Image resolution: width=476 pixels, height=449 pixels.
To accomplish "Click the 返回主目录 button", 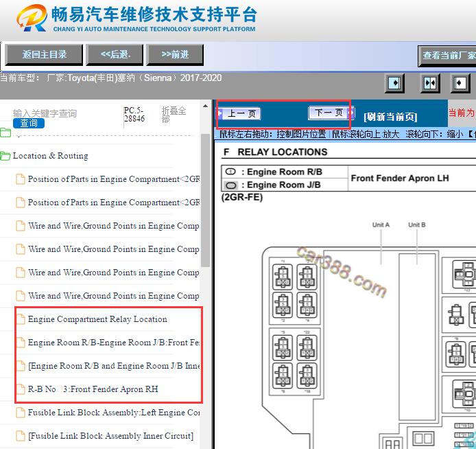I will 44,55.
